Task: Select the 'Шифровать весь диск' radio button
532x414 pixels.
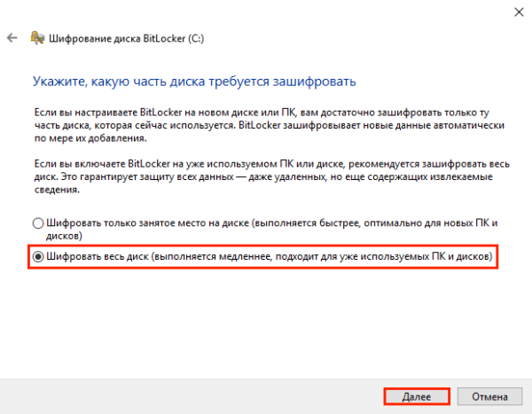Action: pos(38,257)
